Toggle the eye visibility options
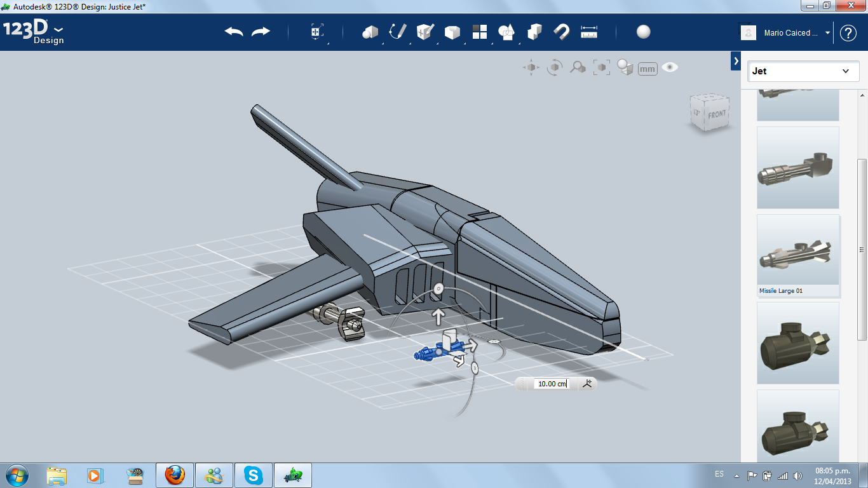Viewport: 868px width, 488px height. (x=670, y=67)
